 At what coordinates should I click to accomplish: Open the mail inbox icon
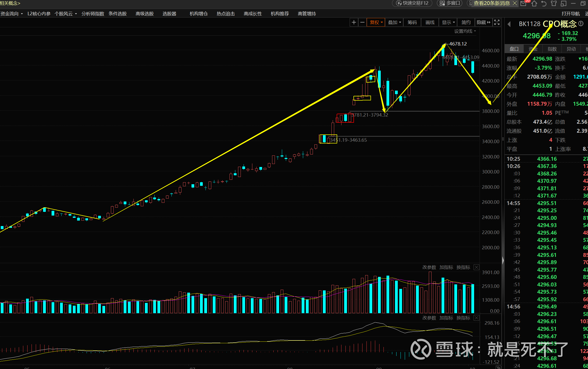[523, 3]
